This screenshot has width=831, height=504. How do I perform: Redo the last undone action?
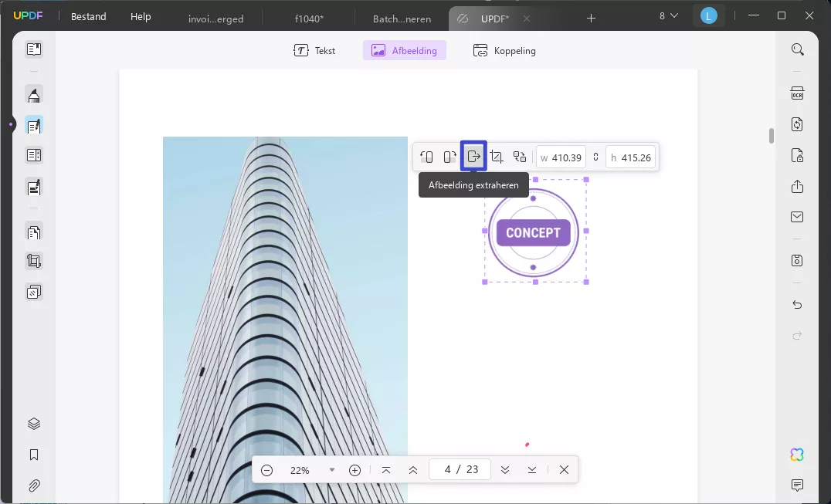pos(797,335)
